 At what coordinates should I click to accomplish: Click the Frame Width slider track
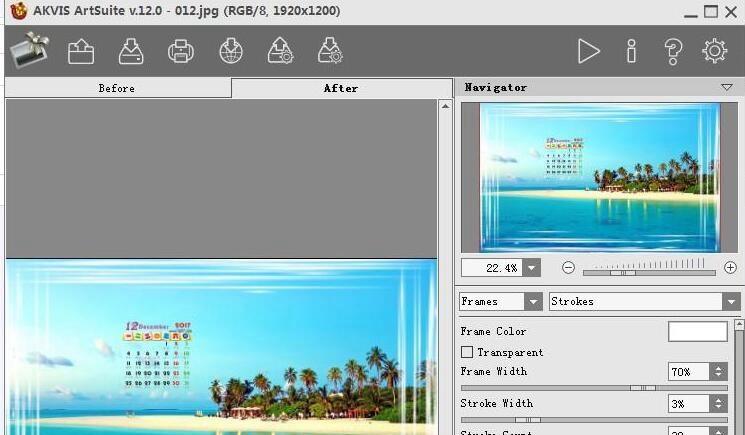594,388
